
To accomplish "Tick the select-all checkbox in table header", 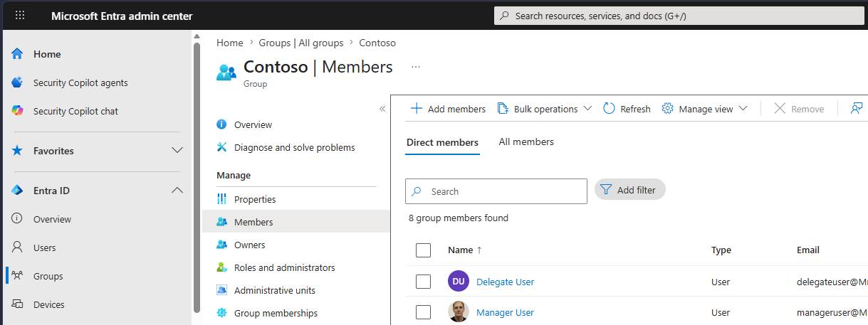I will click(x=423, y=250).
